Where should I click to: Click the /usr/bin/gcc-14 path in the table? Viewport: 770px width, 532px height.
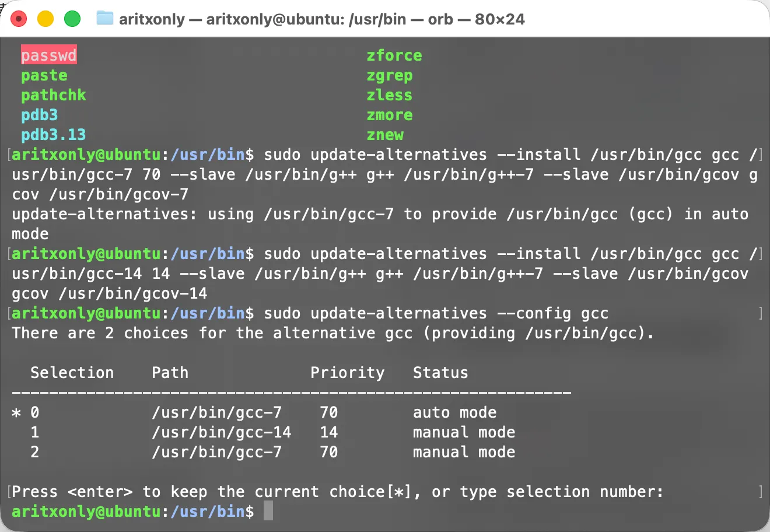click(x=222, y=432)
